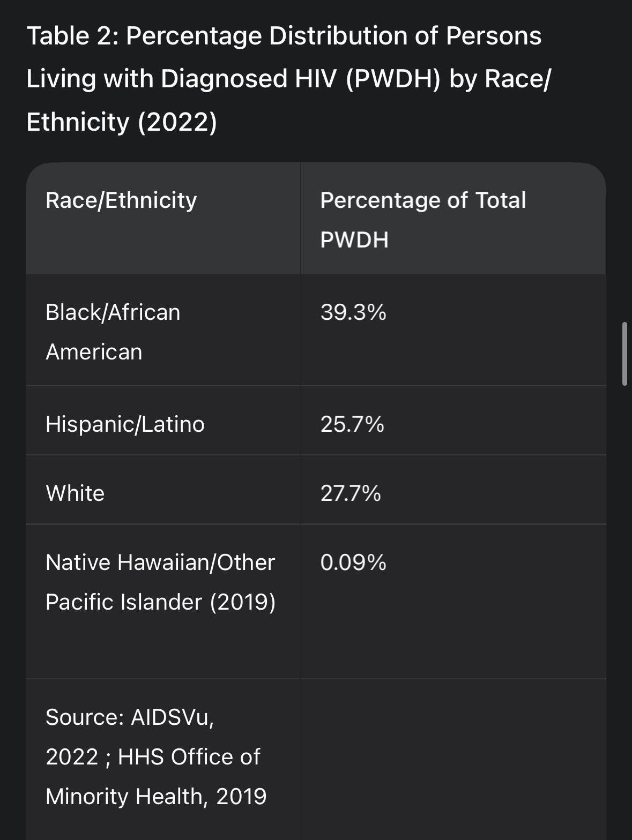The width and height of the screenshot is (632, 840).
Task: Click the empty cell beside the source citation
Action: coord(453,759)
